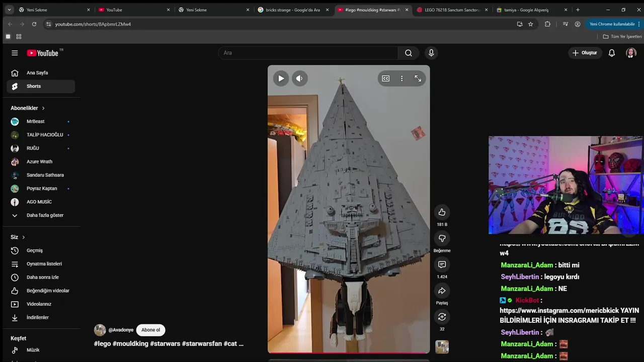Dislike the Short with thumbs down
This screenshot has height=362, width=644.
442,238
